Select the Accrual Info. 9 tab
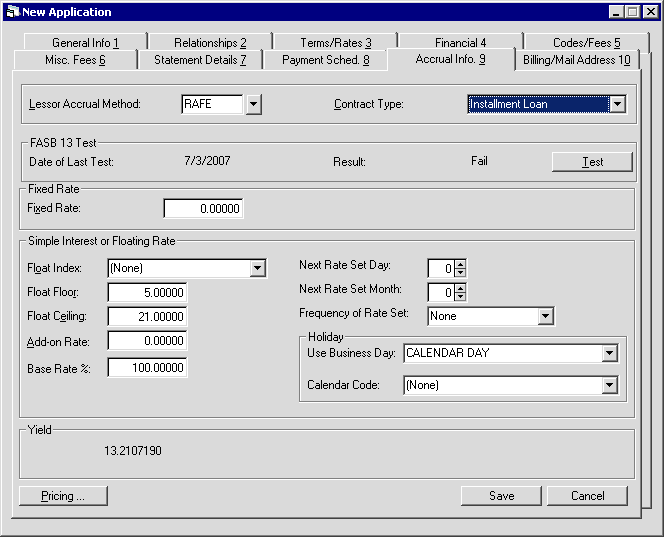Image resolution: width=664 pixels, height=537 pixels. (451, 59)
